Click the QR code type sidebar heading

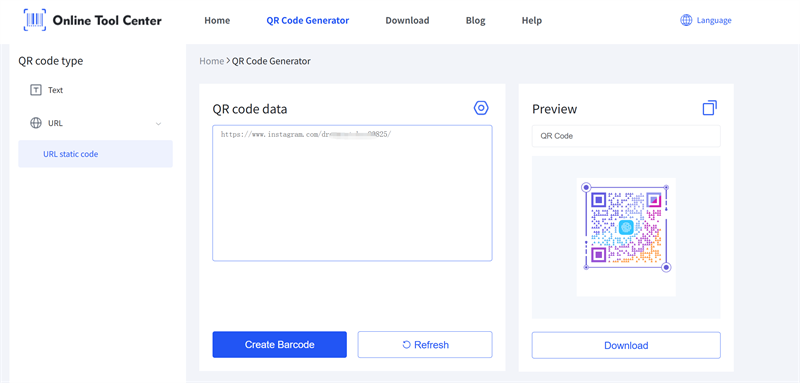pos(51,61)
